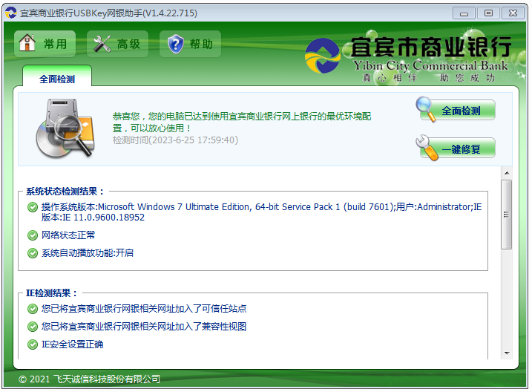Click green check beside 网络状态正常
Viewport: 532px width, 392px height.
pos(32,235)
